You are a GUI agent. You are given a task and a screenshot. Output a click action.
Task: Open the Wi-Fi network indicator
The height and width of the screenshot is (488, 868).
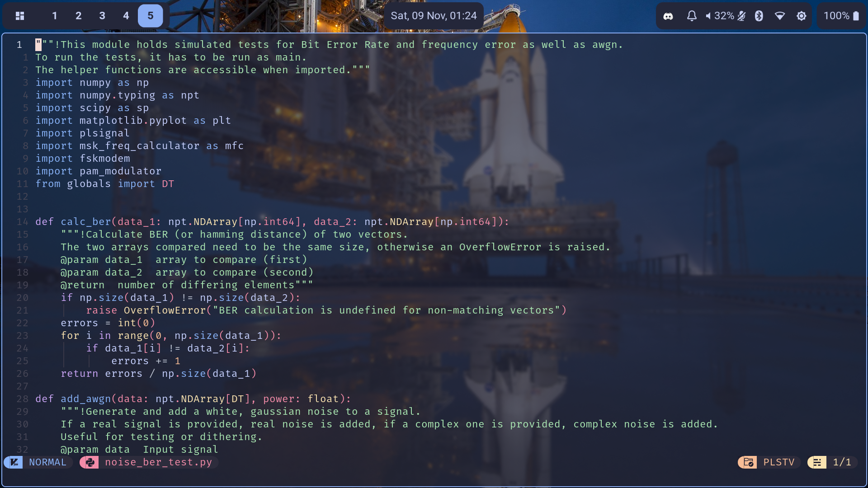click(x=780, y=16)
